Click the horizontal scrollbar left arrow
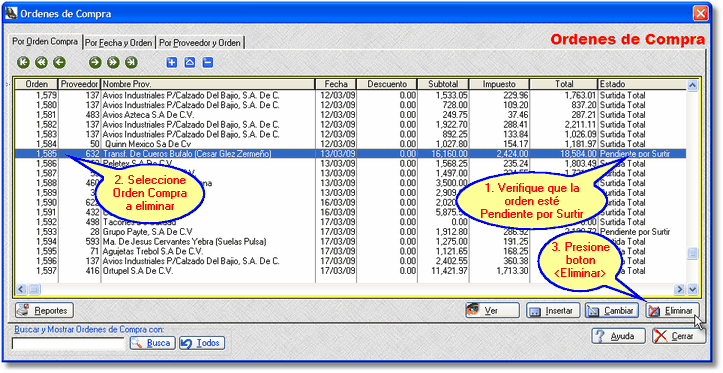This screenshot has width=723, height=373. click(x=21, y=290)
